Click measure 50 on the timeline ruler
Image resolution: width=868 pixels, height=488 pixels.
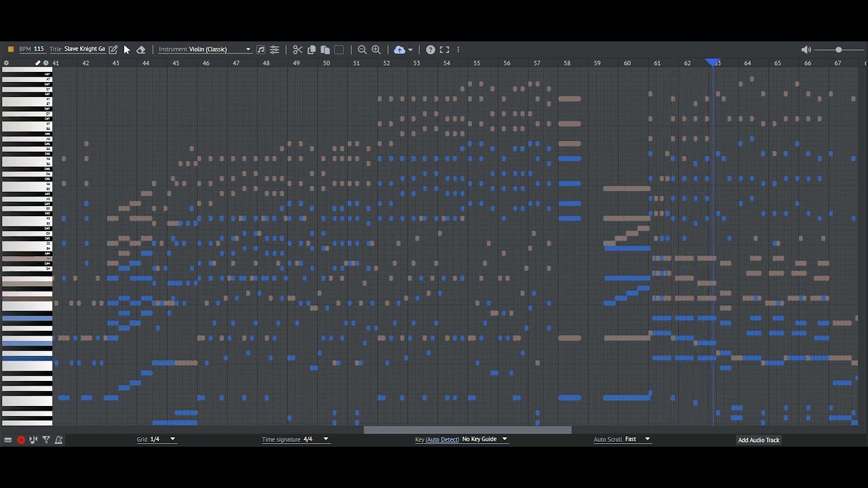coord(326,63)
